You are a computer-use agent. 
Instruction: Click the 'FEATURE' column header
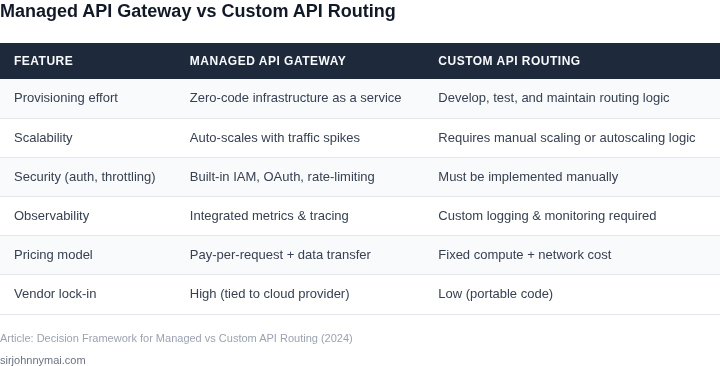43,61
